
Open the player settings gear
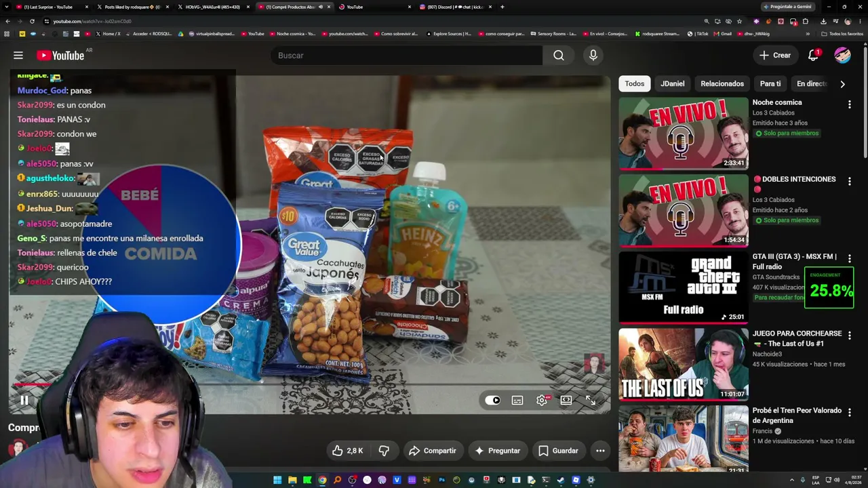pos(542,401)
